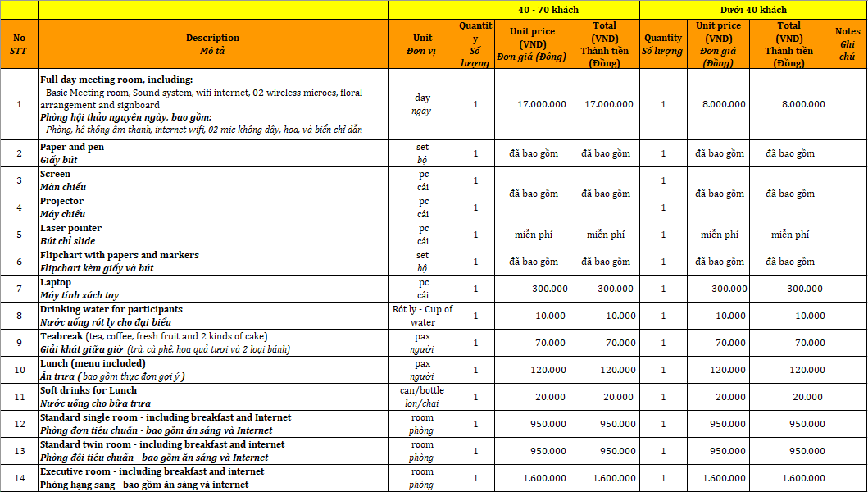Click the 'Quantity Số lượng' header under Dưới 40 khách
868x492 pixels.
pyautogui.click(x=663, y=44)
